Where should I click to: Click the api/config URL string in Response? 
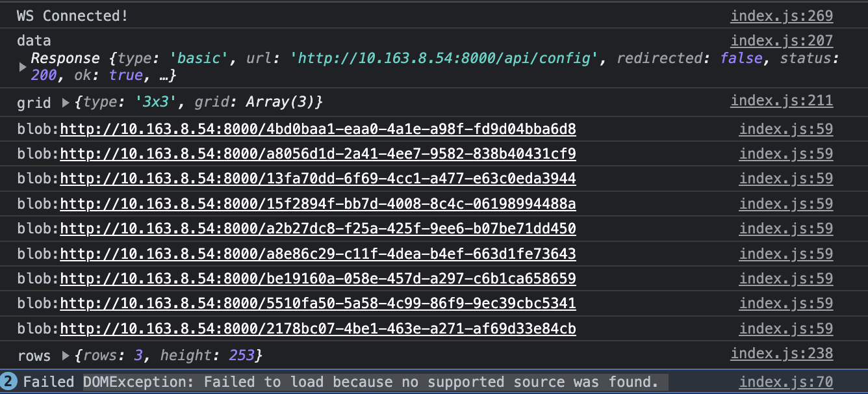tap(444, 59)
